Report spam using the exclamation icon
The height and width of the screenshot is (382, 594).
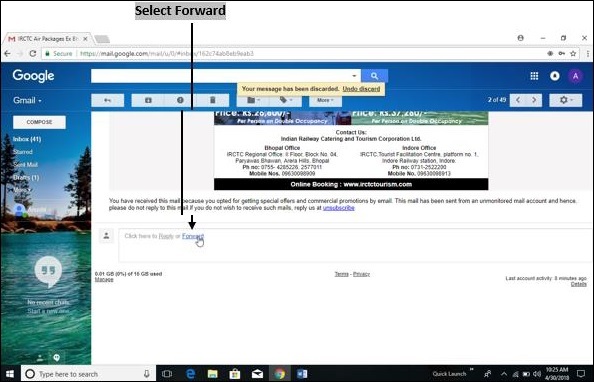[x=180, y=100]
